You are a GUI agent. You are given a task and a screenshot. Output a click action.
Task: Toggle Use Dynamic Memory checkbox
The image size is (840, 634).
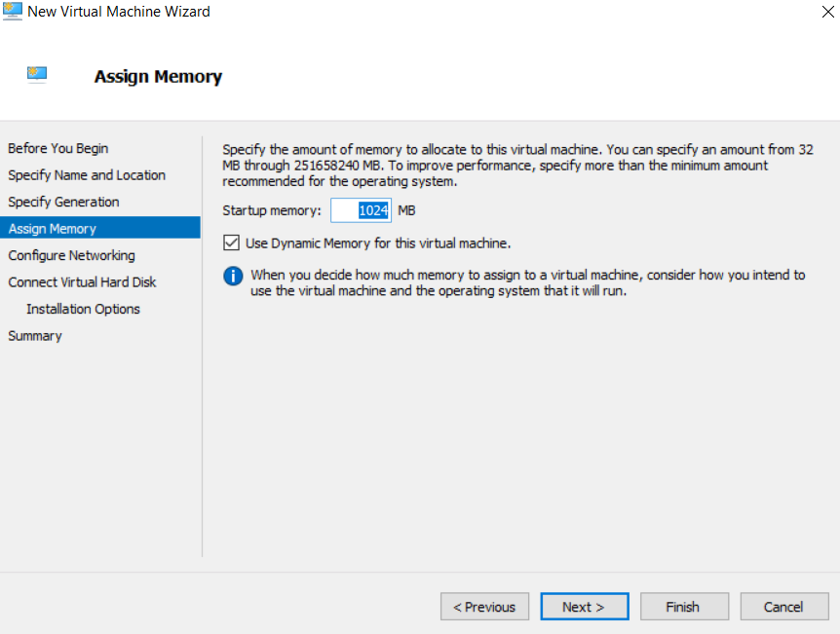tap(231, 243)
